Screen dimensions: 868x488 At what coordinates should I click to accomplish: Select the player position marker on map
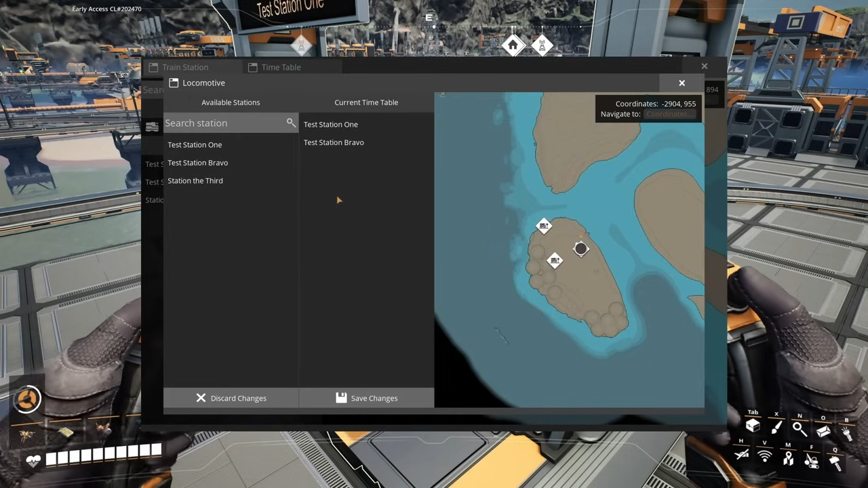(580, 249)
